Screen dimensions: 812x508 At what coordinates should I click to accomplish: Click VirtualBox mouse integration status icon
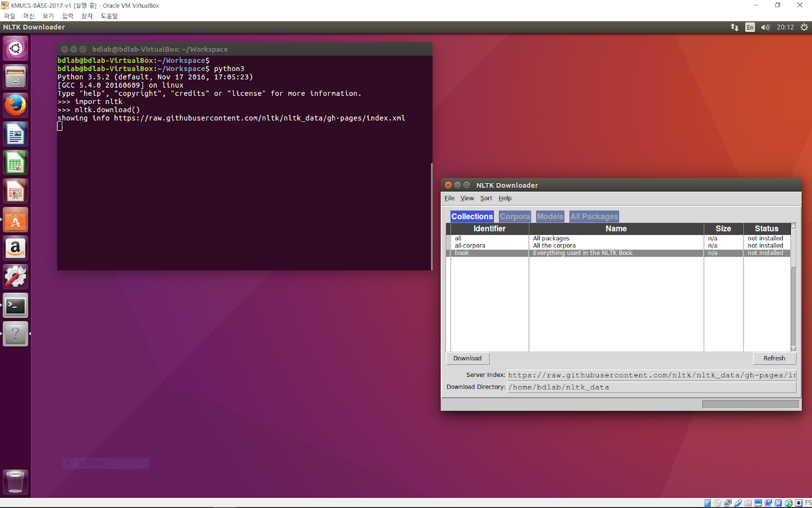pyautogui.click(x=789, y=503)
